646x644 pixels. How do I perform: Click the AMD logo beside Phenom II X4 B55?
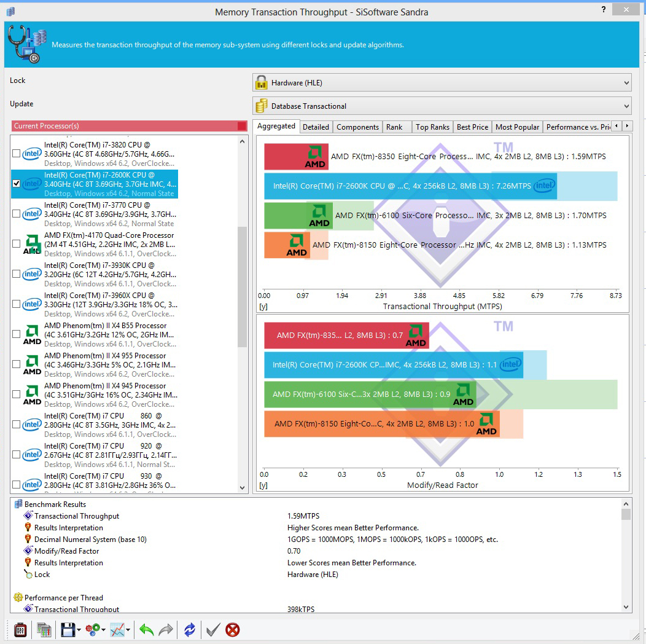click(x=32, y=334)
